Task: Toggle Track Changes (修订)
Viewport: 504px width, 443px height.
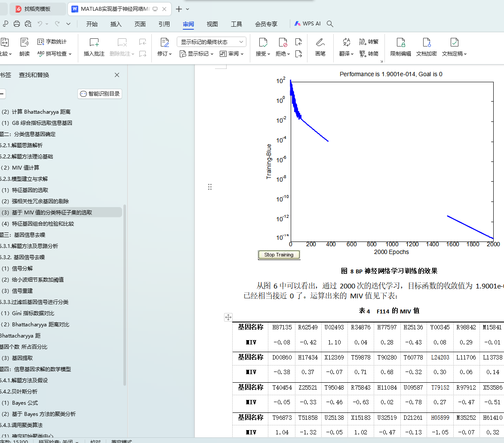Action: click(164, 47)
